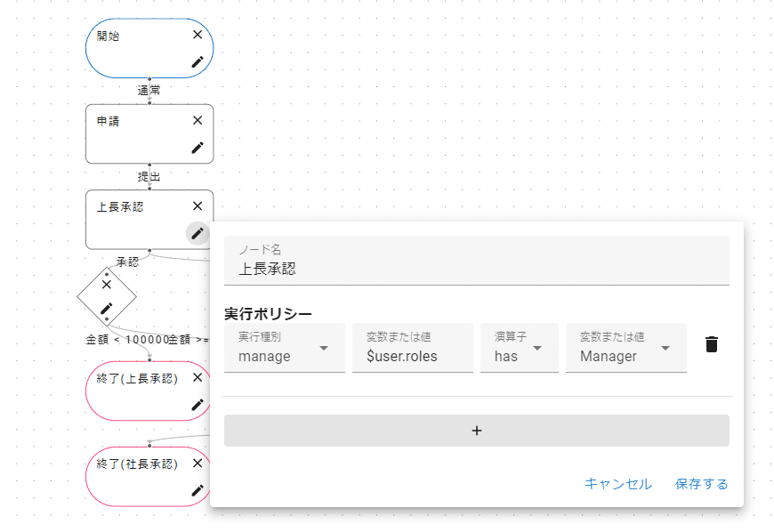Edit the 終了(社長承認) end node

(198, 490)
